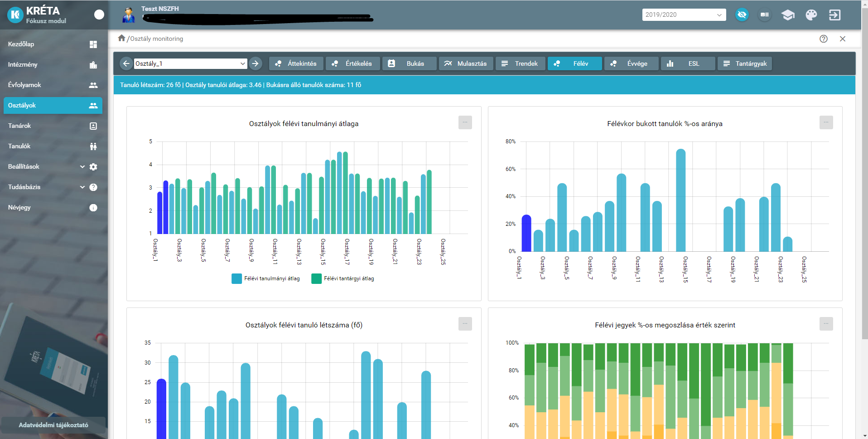Click the Osztály monitoring breadcrumb text
This screenshot has width=868, height=439.
[x=156, y=39]
